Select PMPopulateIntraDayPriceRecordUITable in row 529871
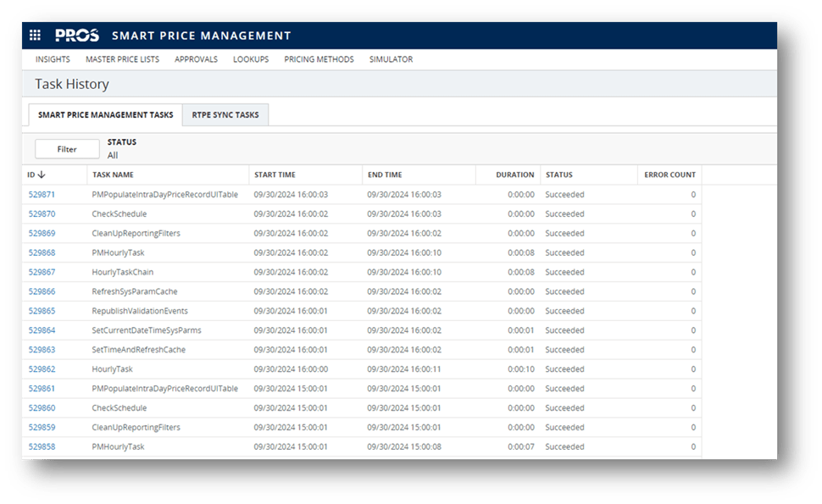This screenshot has width=822, height=504. coord(164,194)
